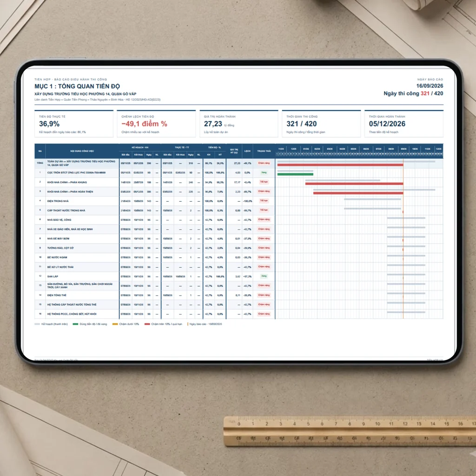Select 'KHỐI NHÀ CHÍNH – PHẦN HOÀN THIỆN' row name

pyautogui.click(x=70, y=192)
